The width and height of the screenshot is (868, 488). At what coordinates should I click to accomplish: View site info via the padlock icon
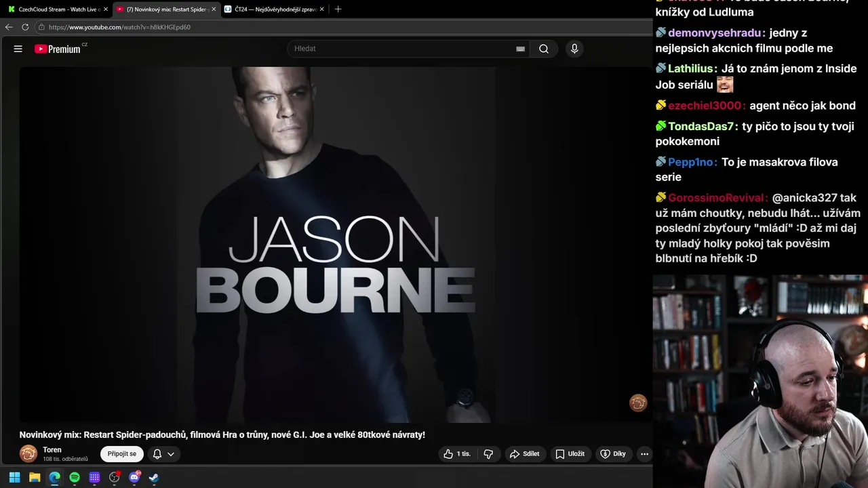click(x=41, y=27)
